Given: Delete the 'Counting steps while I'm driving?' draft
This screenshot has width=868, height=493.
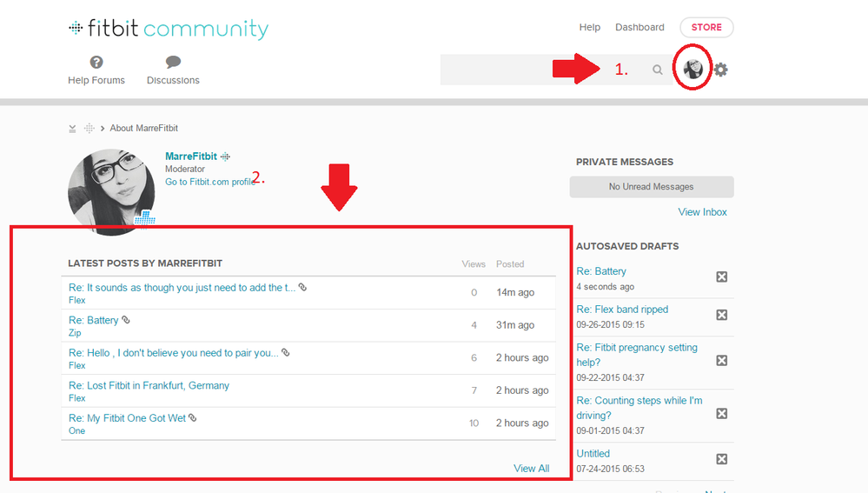Looking at the screenshot, I should 721,414.
